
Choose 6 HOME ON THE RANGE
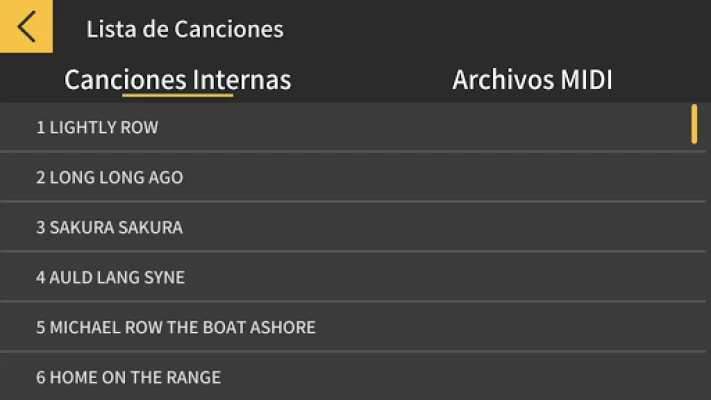coord(129,378)
